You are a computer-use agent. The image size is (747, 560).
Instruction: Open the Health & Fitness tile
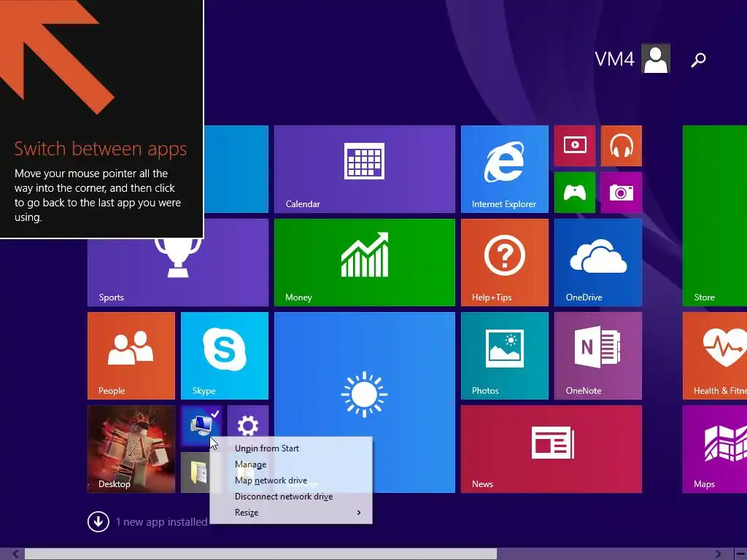[x=715, y=356]
